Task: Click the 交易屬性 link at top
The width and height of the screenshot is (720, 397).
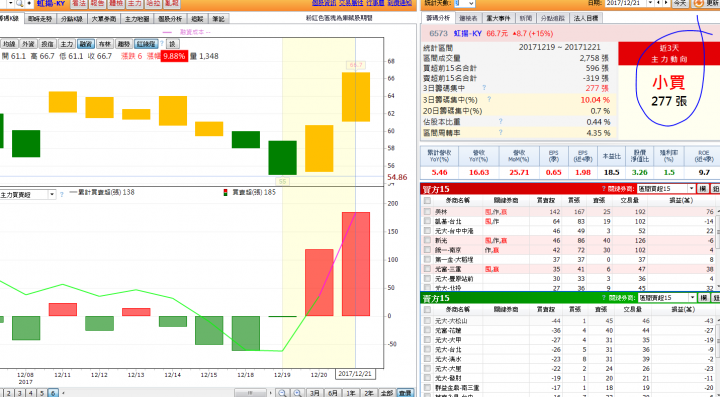Action: coord(351,3)
